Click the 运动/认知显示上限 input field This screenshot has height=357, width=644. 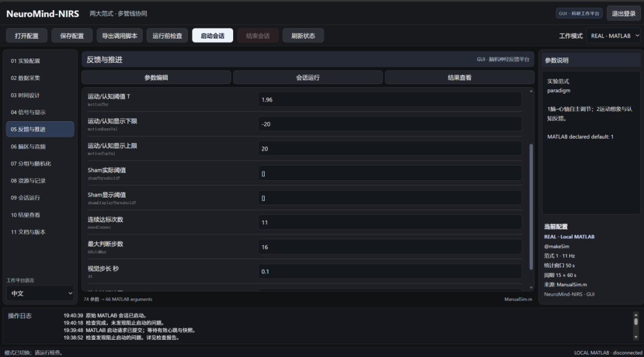(390, 149)
